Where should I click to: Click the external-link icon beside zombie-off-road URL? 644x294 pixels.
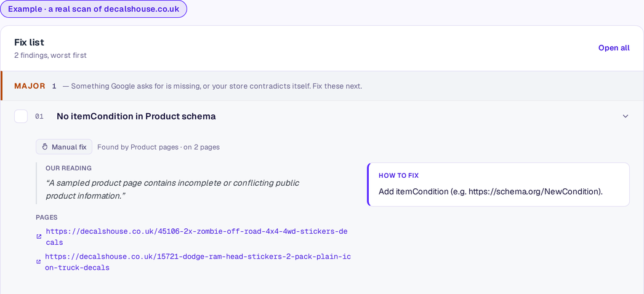point(39,237)
